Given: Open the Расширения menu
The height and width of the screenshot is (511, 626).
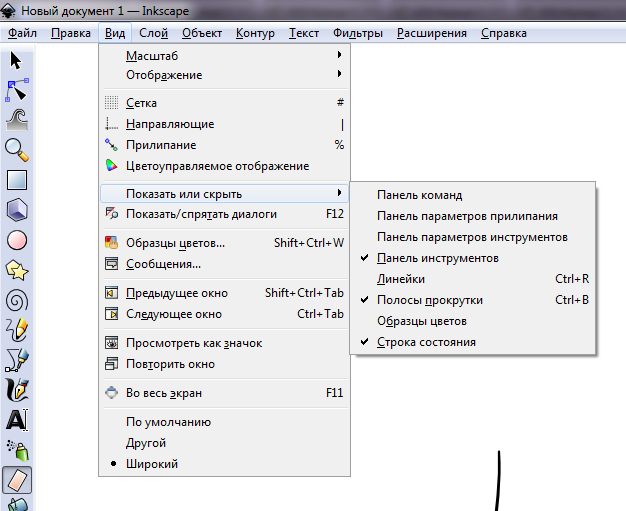Looking at the screenshot, I should [432, 33].
